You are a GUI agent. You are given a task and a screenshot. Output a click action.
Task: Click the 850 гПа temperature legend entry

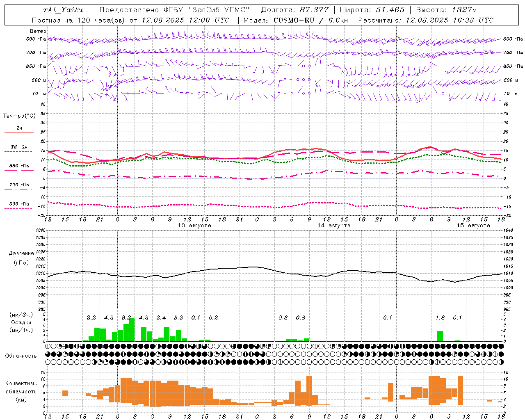coord(19,166)
